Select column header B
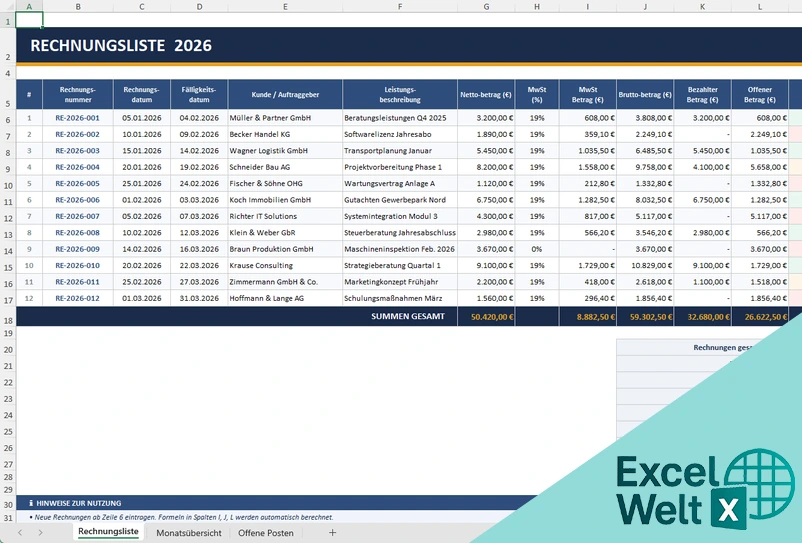802x543 pixels. click(78, 7)
